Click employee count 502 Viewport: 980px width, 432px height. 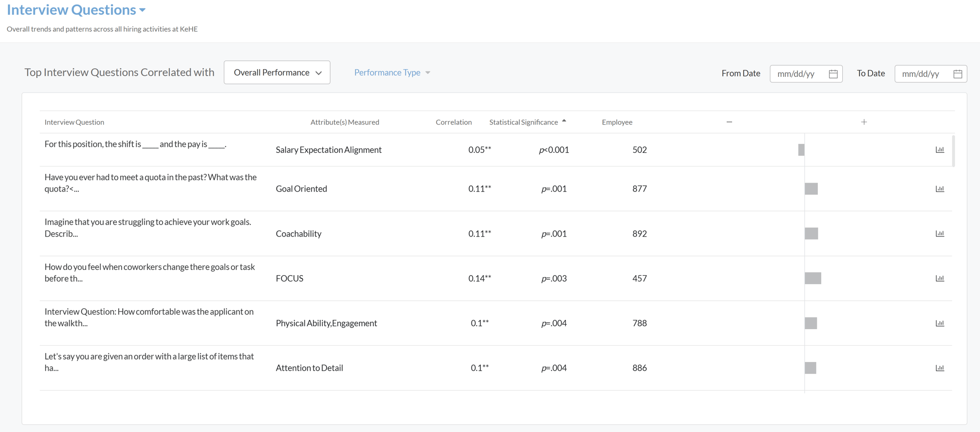[x=639, y=150]
